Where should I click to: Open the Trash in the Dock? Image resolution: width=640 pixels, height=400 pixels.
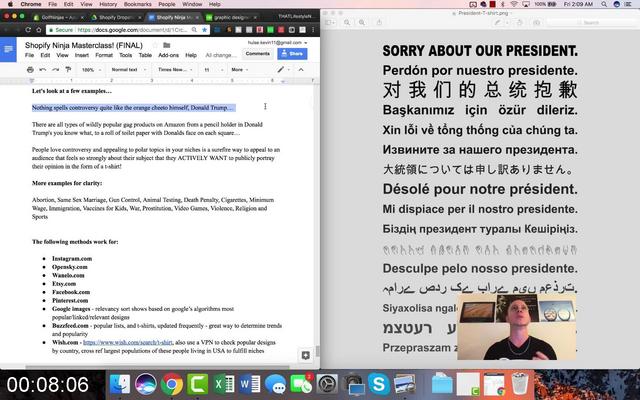point(520,385)
